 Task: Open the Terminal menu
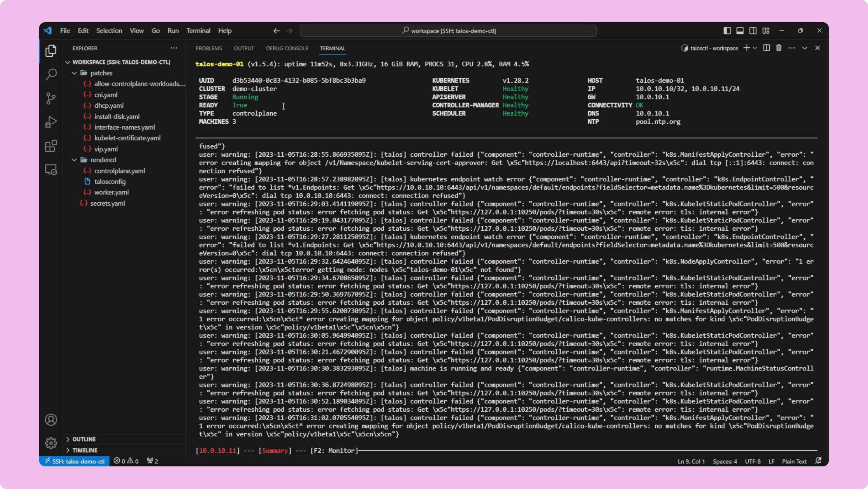click(x=198, y=31)
